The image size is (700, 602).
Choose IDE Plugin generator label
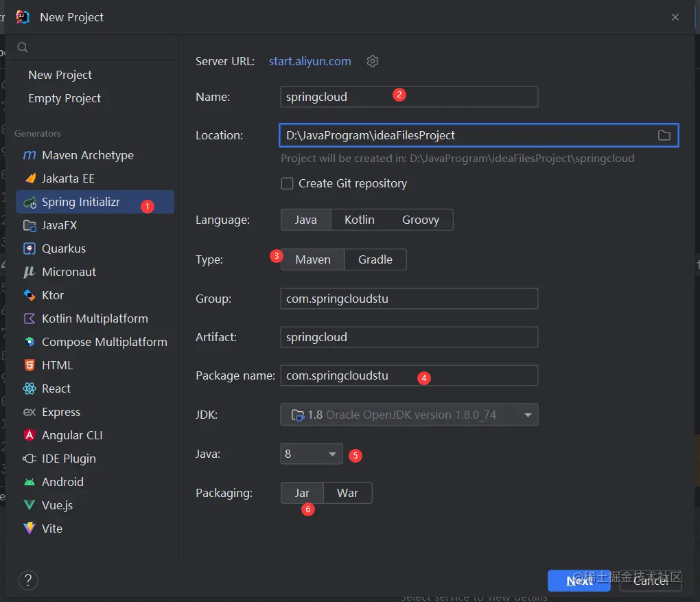point(69,459)
